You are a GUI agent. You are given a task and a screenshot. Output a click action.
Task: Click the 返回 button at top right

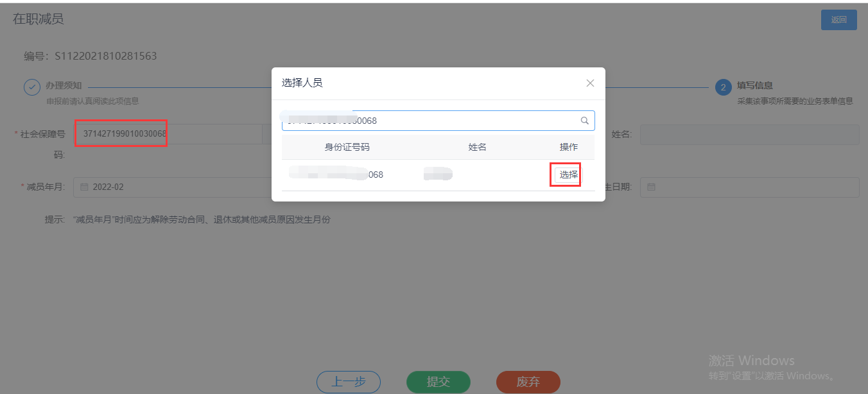tap(838, 20)
